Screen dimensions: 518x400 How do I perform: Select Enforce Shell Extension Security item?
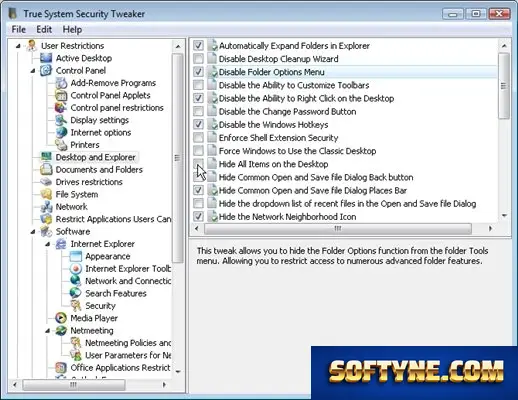coord(278,138)
